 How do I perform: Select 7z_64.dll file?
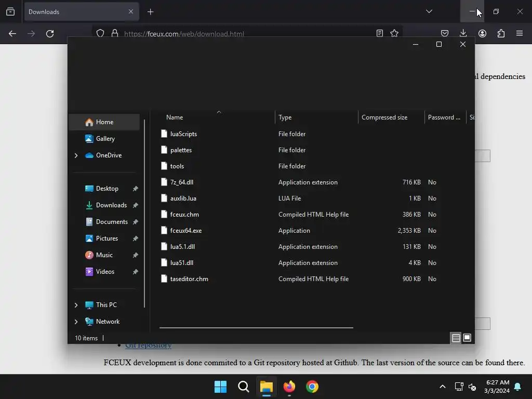click(181, 182)
